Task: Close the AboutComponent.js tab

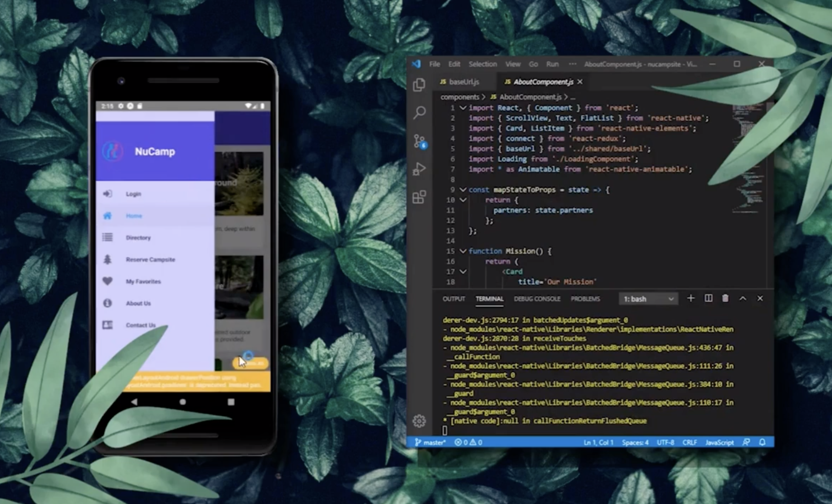Action: [x=580, y=82]
